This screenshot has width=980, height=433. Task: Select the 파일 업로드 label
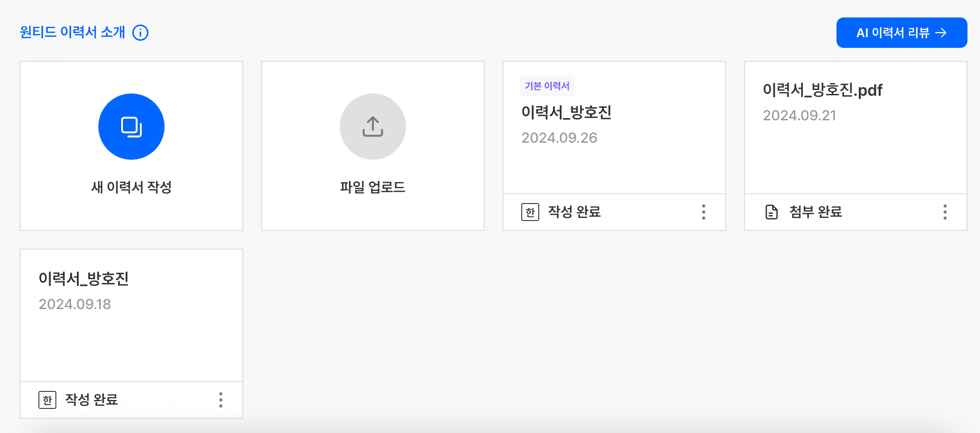[372, 187]
